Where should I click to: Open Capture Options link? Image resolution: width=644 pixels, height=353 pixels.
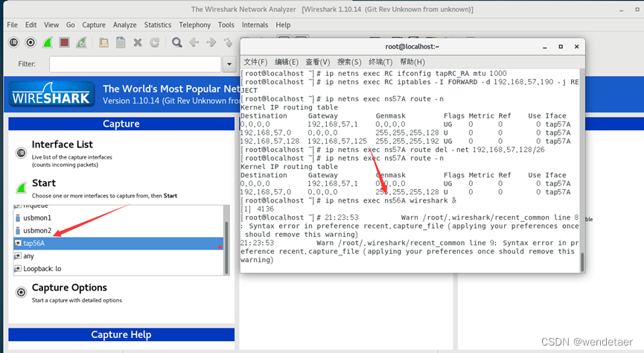69,287
